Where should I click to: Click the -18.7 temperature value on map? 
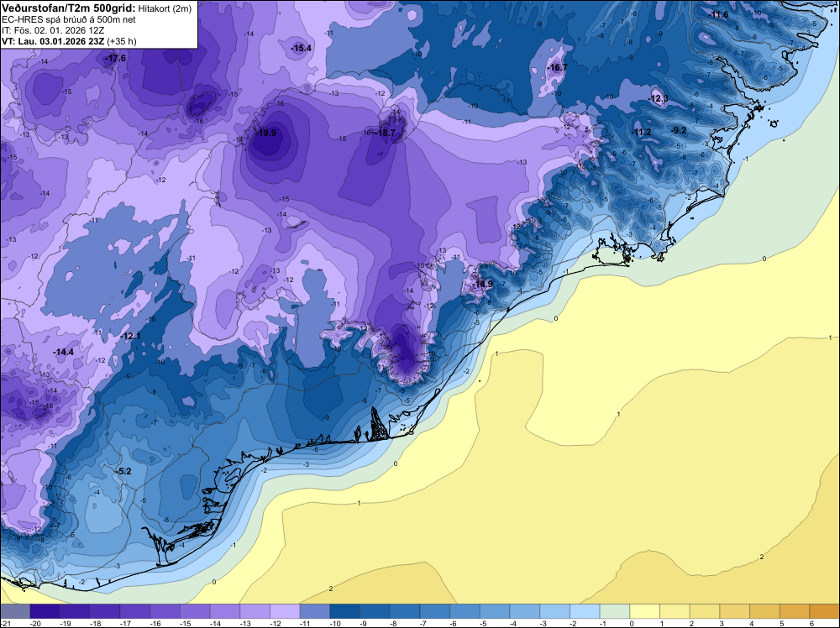click(385, 133)
